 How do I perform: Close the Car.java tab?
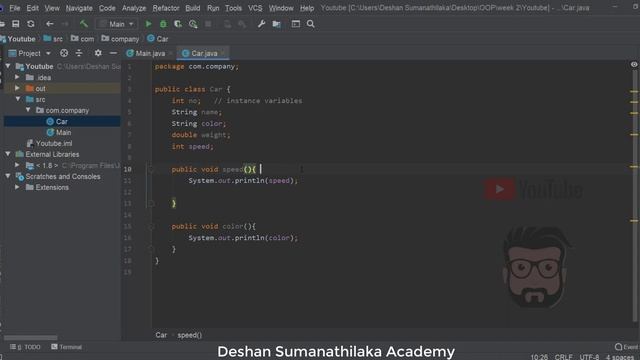(x=223, y=53)
